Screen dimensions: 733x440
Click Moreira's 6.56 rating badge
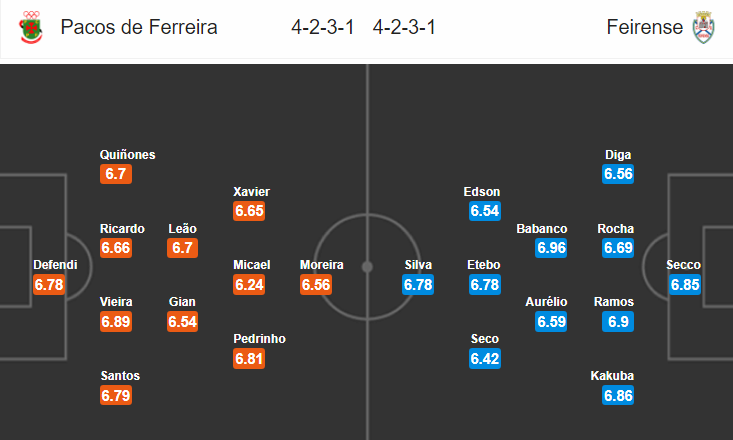tap(316, 284)
